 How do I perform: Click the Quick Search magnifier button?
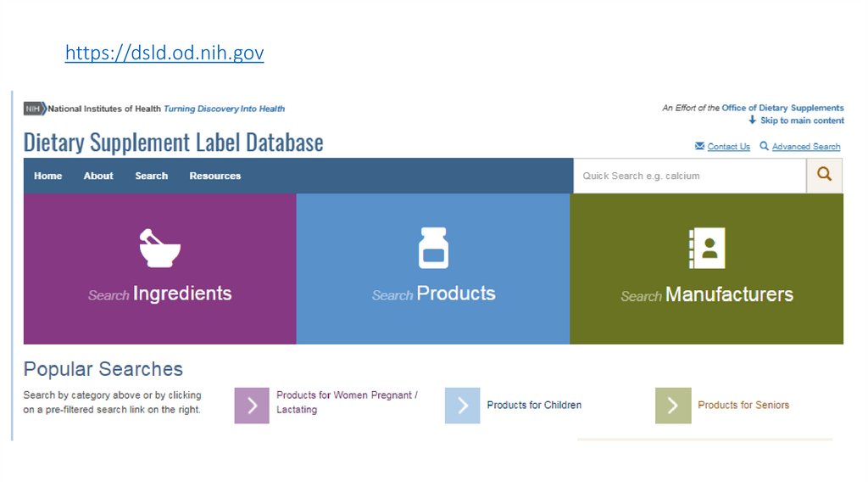[825, 176]
